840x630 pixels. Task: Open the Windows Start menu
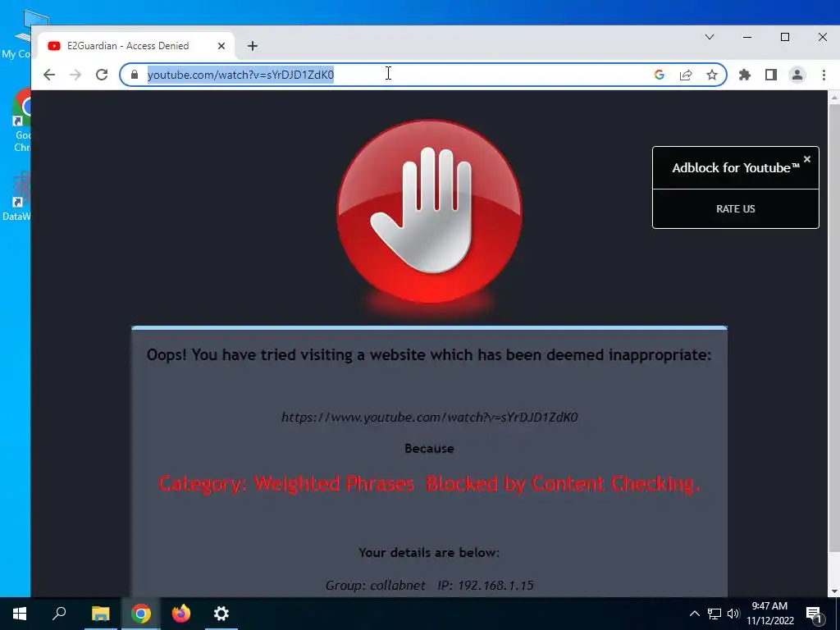[20, 614]
